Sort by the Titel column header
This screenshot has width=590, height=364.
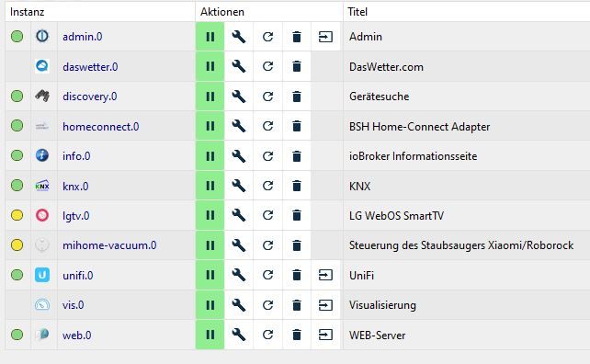click(357, 12)
